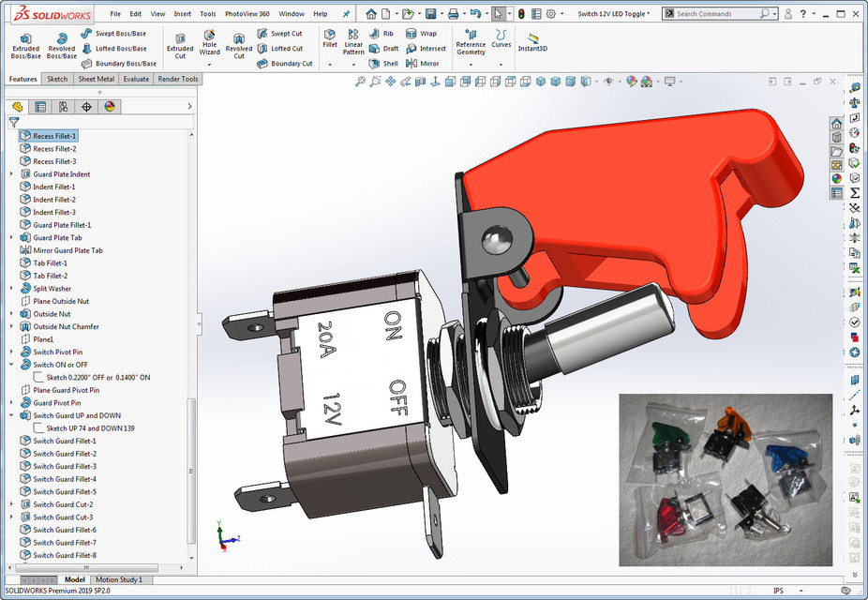The image size is (868, 600).
Task: Select the Shell tool
Action: [x=389, y=63]
